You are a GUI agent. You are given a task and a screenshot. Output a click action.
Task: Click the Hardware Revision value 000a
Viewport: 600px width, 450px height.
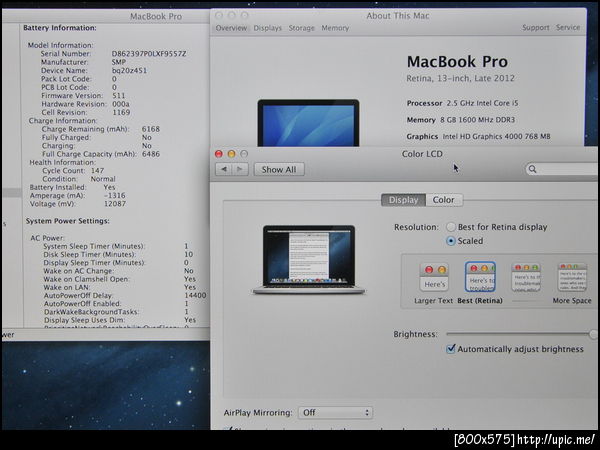click(x=121, y=104)
